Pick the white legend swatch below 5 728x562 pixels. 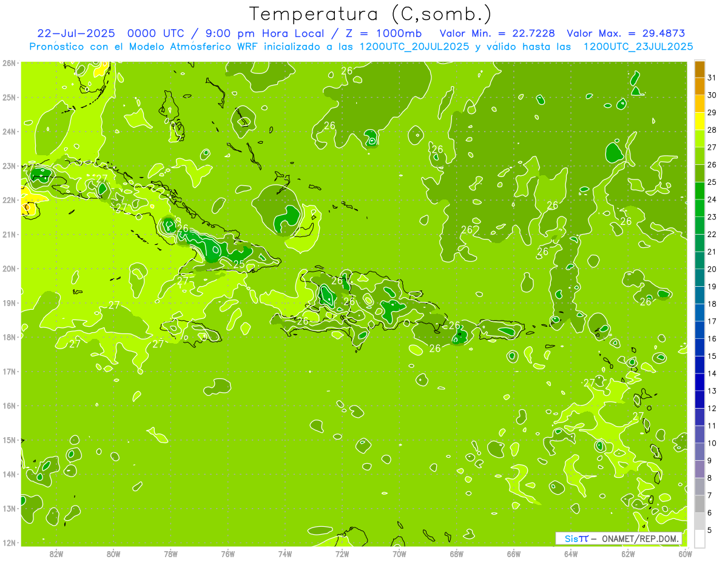coord(699,538)
